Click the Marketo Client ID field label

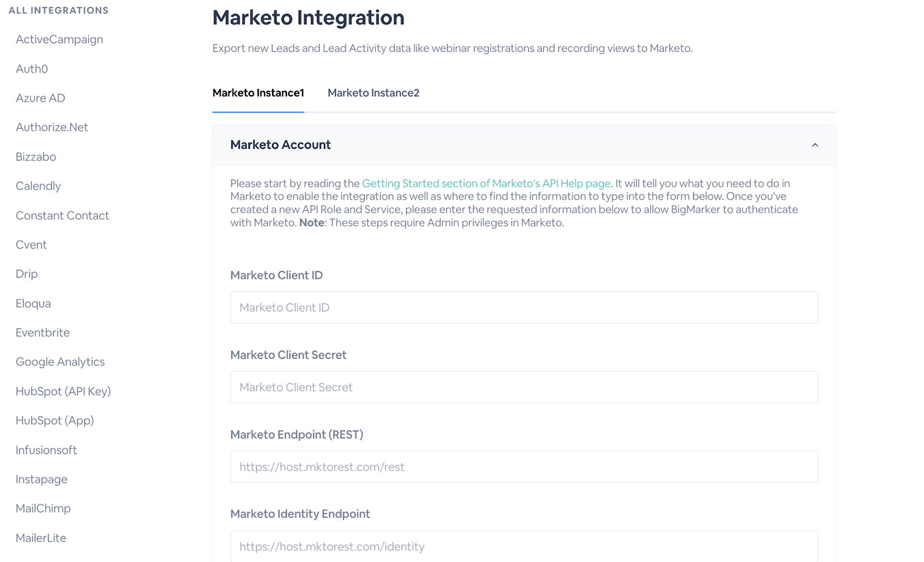(277, 275)
